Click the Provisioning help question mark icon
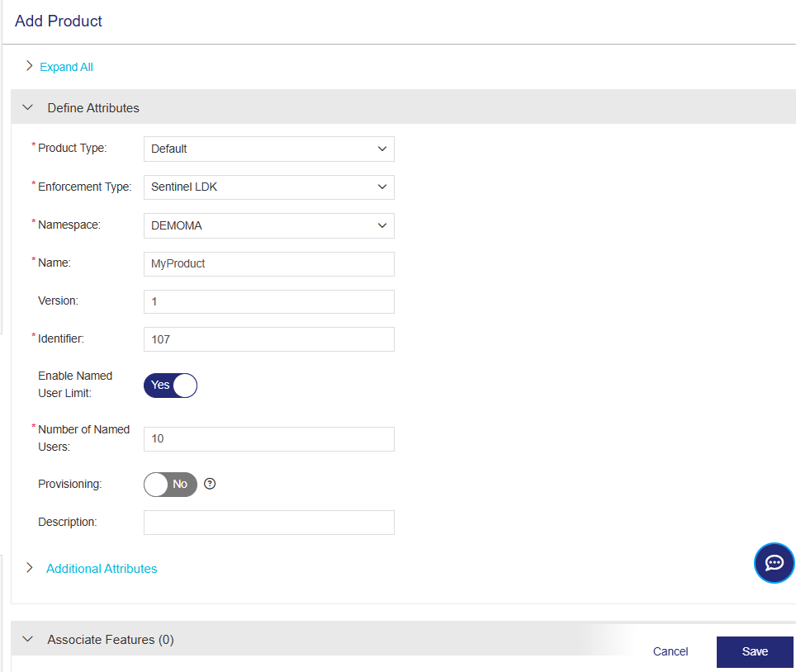This screenshot has height=672, width=796. click(210, 484)
